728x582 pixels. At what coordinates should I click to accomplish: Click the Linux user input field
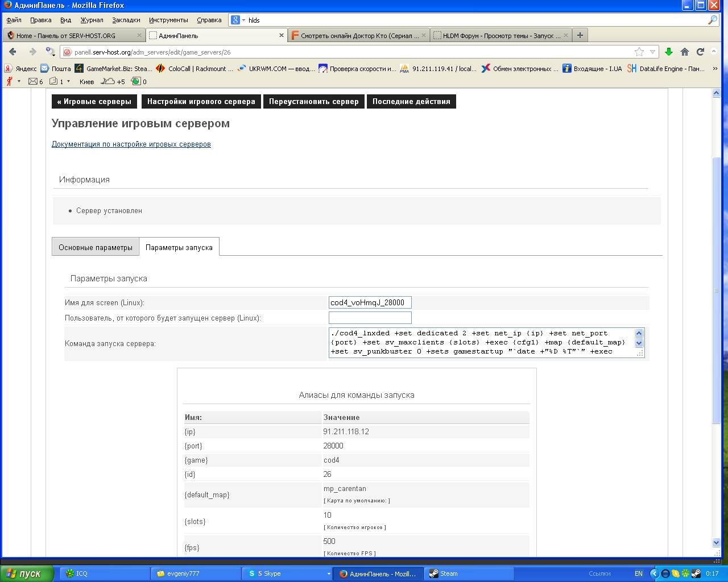pyautogui.click(x=370, y=318)
